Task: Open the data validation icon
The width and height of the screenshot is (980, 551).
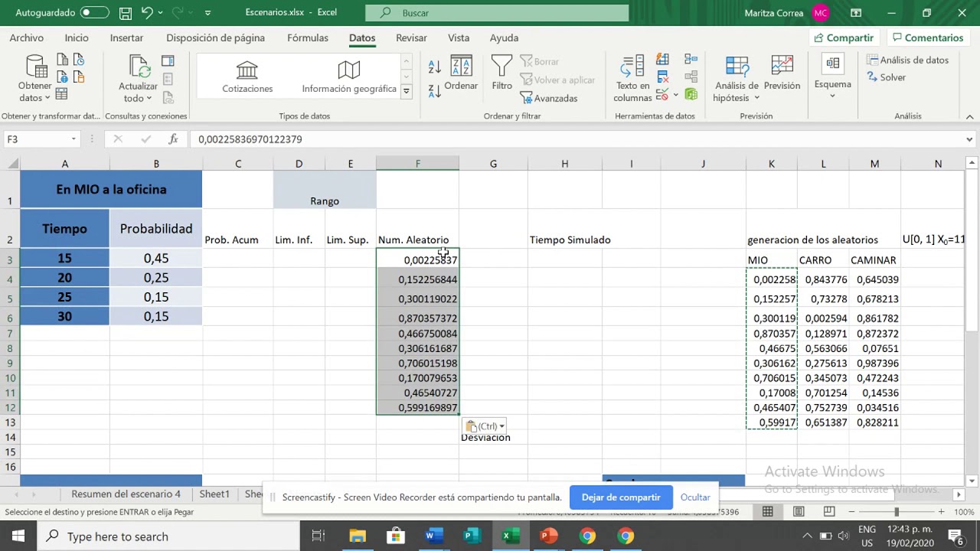Action: tap(661, 94)
